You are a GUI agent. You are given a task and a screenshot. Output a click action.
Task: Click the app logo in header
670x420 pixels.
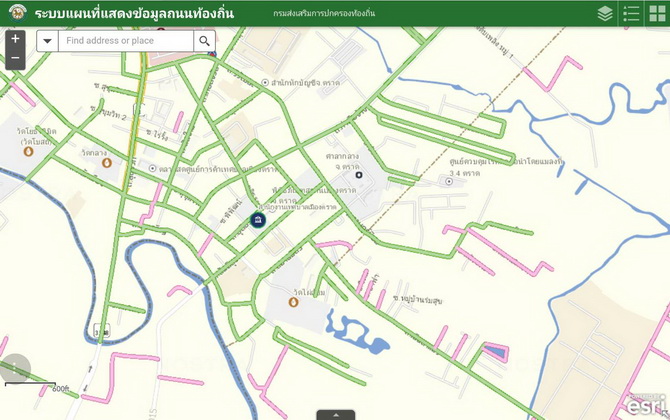pyautogui.click(x=13, y=13)
